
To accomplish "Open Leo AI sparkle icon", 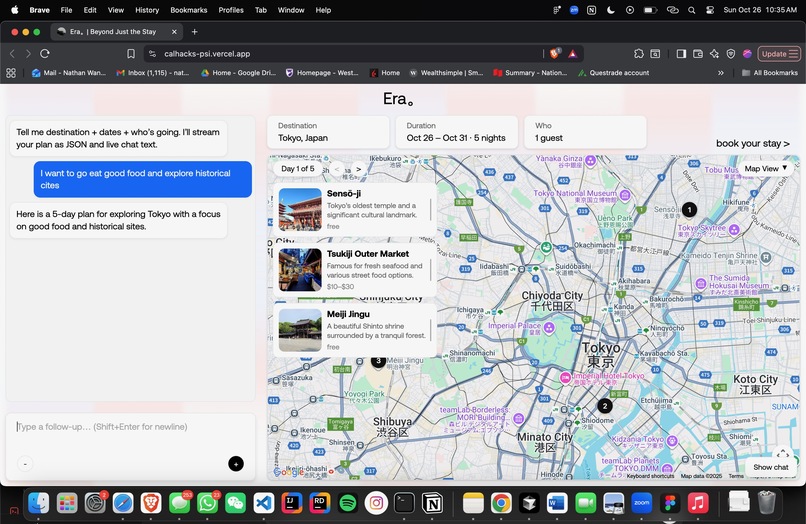I will click(714, 53).
